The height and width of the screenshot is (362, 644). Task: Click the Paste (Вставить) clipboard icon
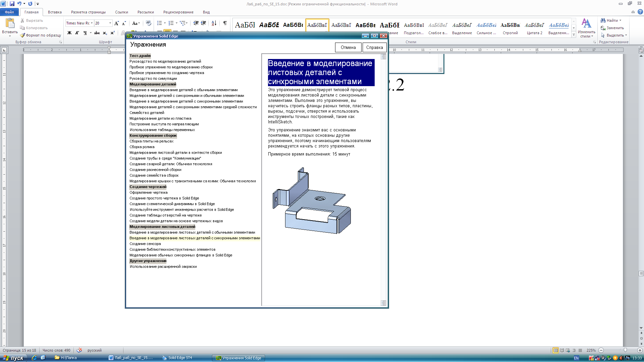click(x=10, y=23)
